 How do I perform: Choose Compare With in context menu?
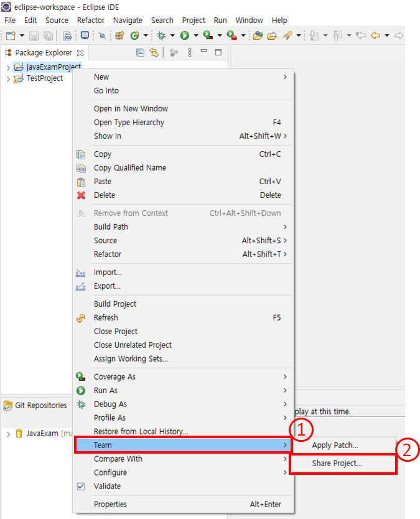(x=183, y=459)
